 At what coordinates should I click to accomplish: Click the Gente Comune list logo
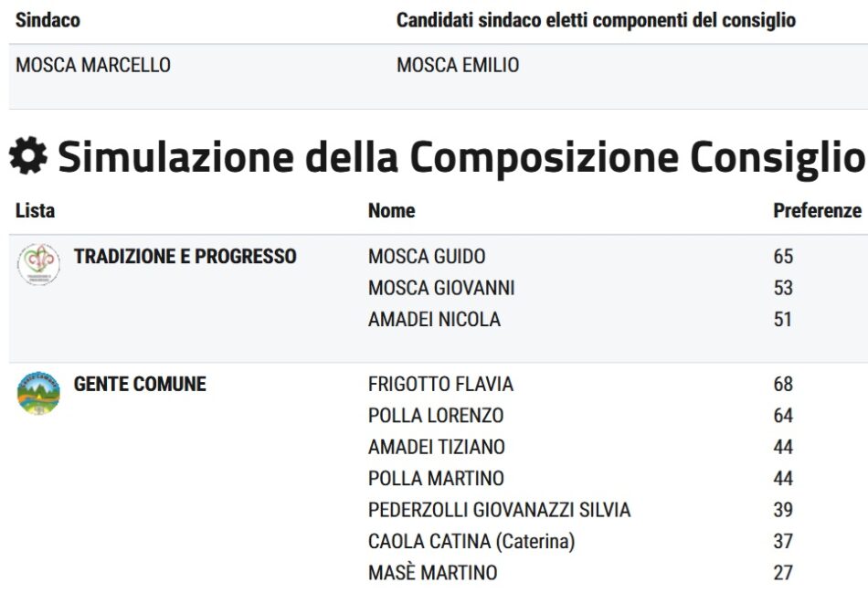point(38,393)
